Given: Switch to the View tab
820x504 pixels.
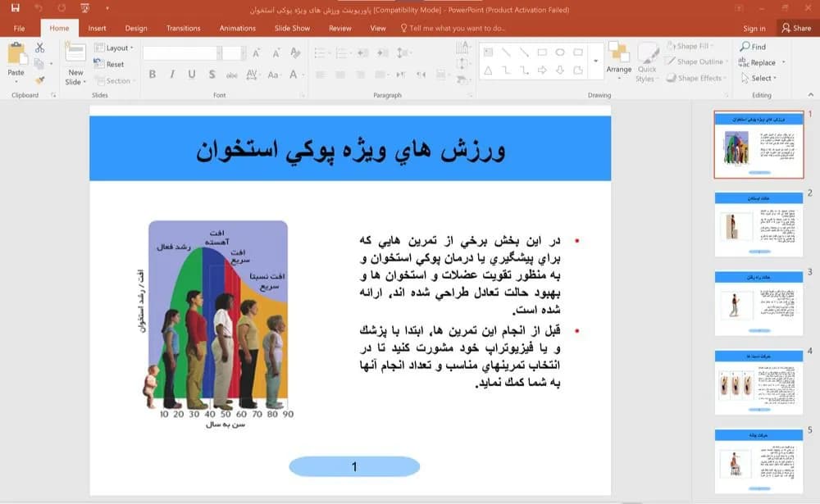Looking at the screenshot, I should (377, 28).
